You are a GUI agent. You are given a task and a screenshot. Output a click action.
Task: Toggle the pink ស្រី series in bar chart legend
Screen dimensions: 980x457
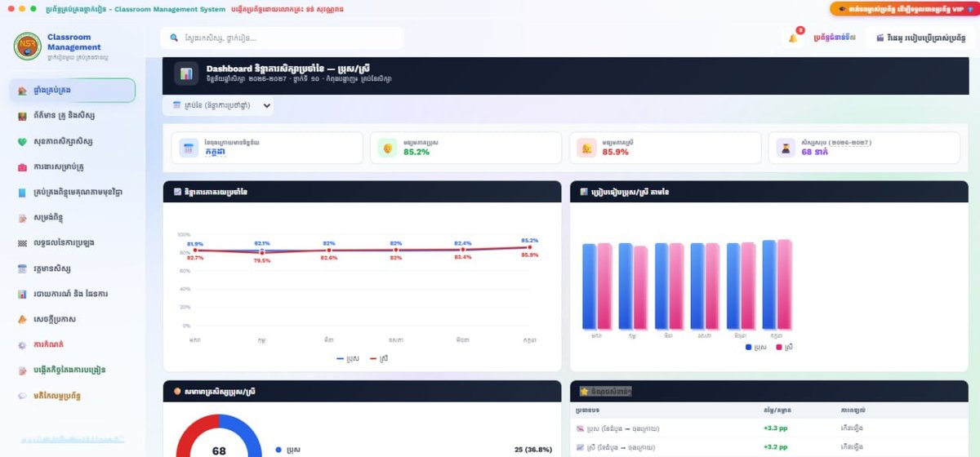pos(785,347)
